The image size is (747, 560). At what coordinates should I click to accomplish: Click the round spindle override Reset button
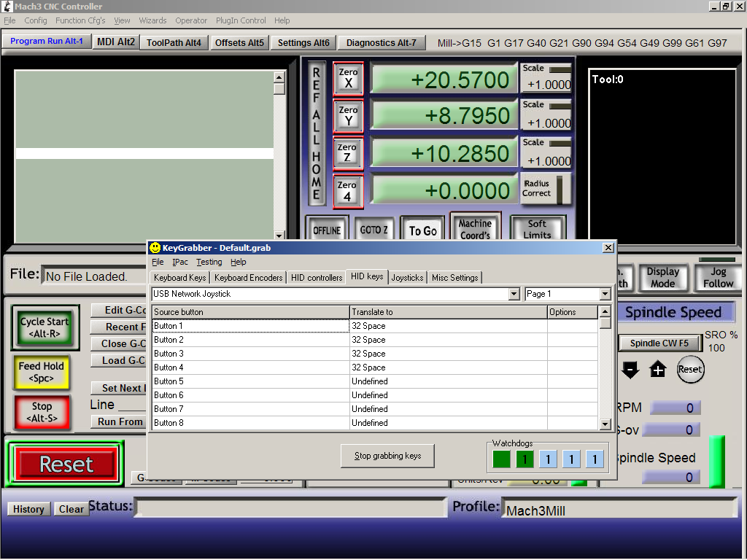[690, 370]
